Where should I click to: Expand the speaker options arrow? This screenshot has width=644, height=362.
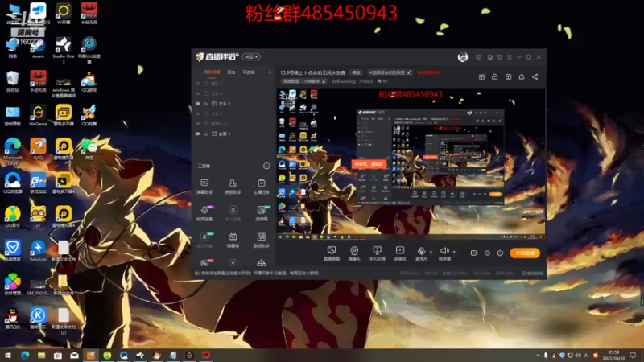454,252
